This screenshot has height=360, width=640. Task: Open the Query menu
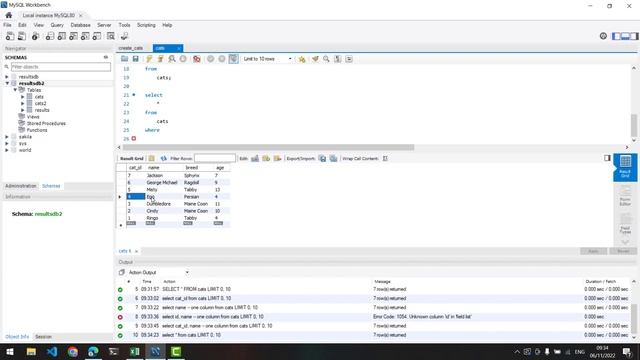point(57,25)
